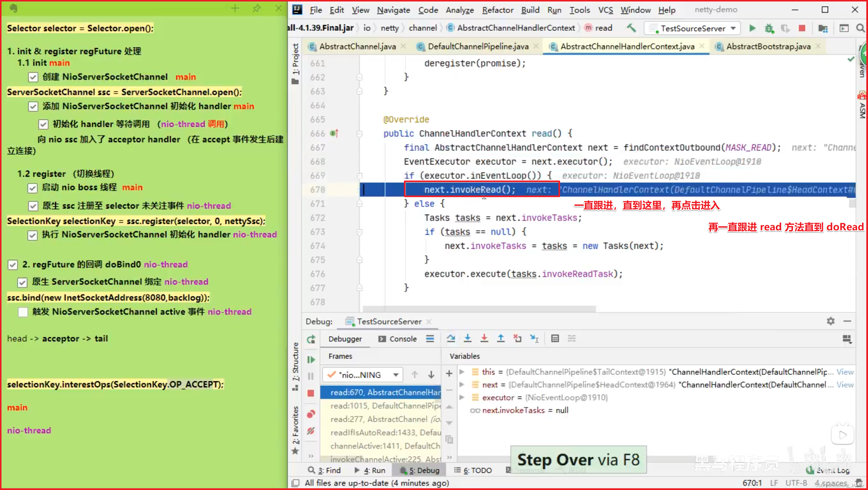Screen dimensions: 868x490
Task: Open View Breakpoints in the debug sidebar
Action: coord(311,414)
